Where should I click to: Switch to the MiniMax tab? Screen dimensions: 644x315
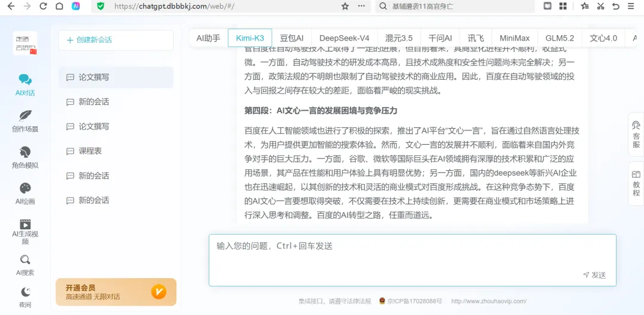coord(515,38)
